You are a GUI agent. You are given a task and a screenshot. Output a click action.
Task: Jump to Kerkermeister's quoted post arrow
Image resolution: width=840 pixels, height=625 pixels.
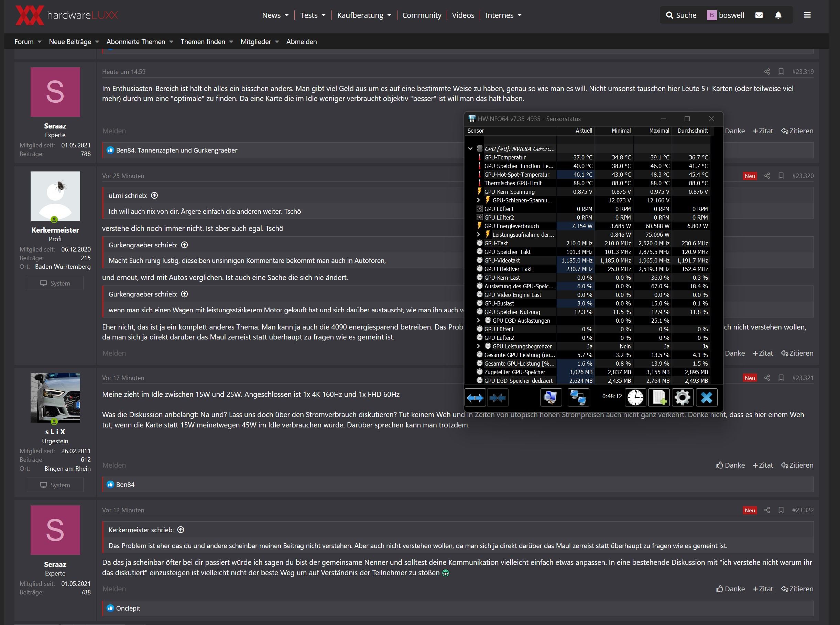(181, 530)
